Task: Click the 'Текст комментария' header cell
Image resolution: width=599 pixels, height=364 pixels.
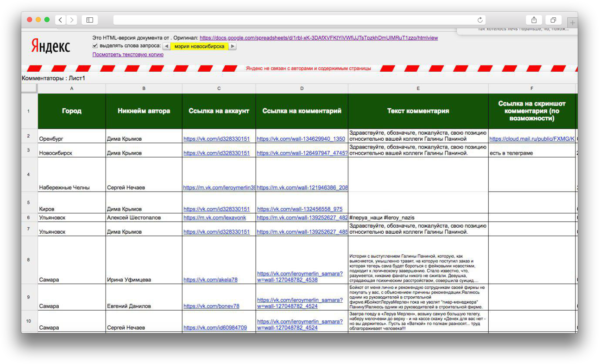Action: pos(418,111)
